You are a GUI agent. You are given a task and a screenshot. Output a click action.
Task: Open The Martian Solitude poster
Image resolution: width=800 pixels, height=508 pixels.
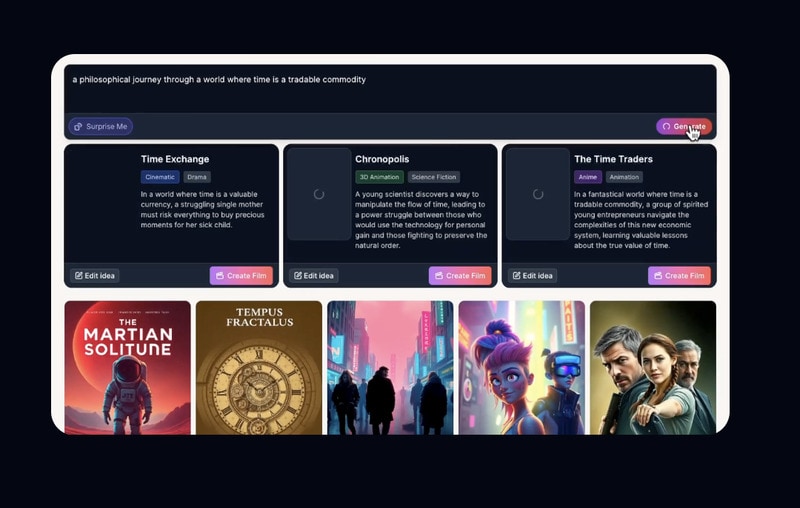[x=127, y=367]
